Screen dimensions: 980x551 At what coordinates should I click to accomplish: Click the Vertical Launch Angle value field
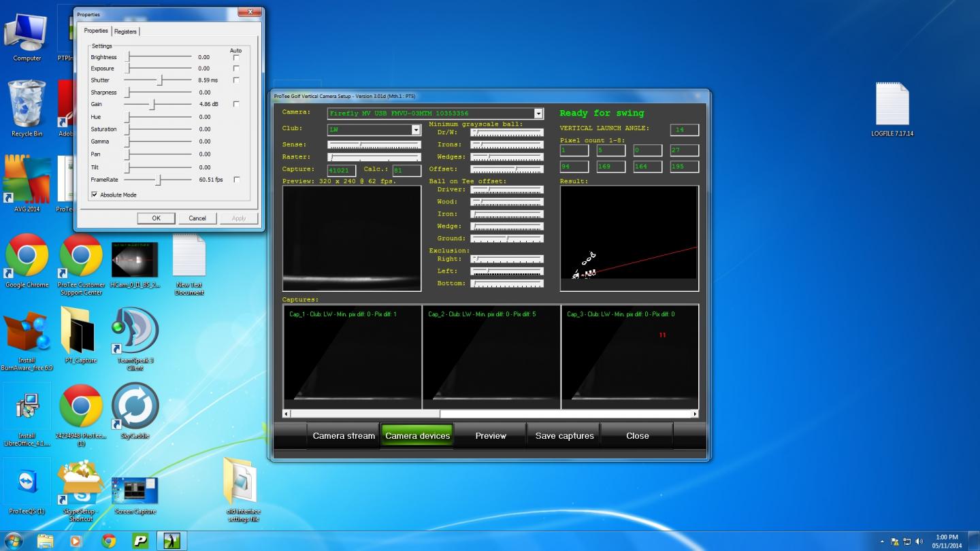tap(685, 129)
